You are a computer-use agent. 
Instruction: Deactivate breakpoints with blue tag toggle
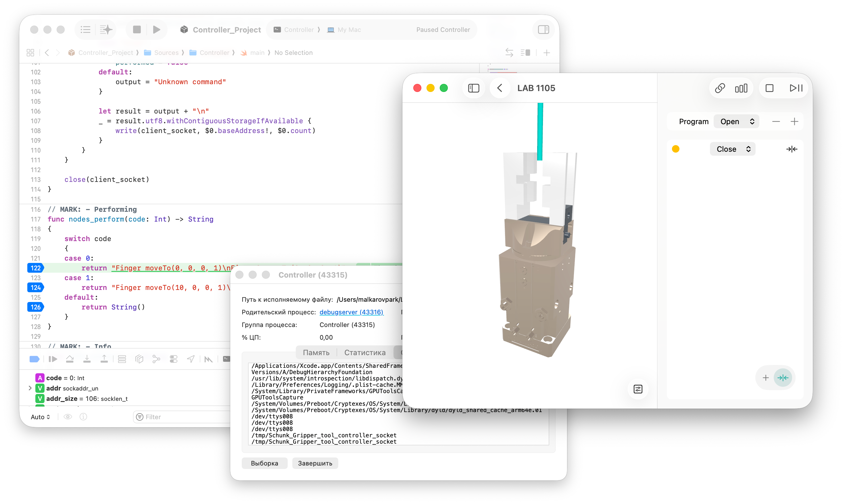coord(35,359)
